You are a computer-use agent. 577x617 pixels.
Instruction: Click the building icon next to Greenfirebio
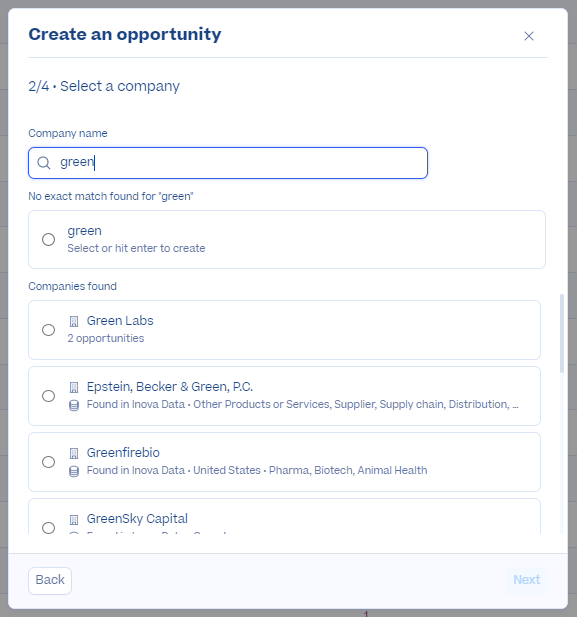(74, 454)
